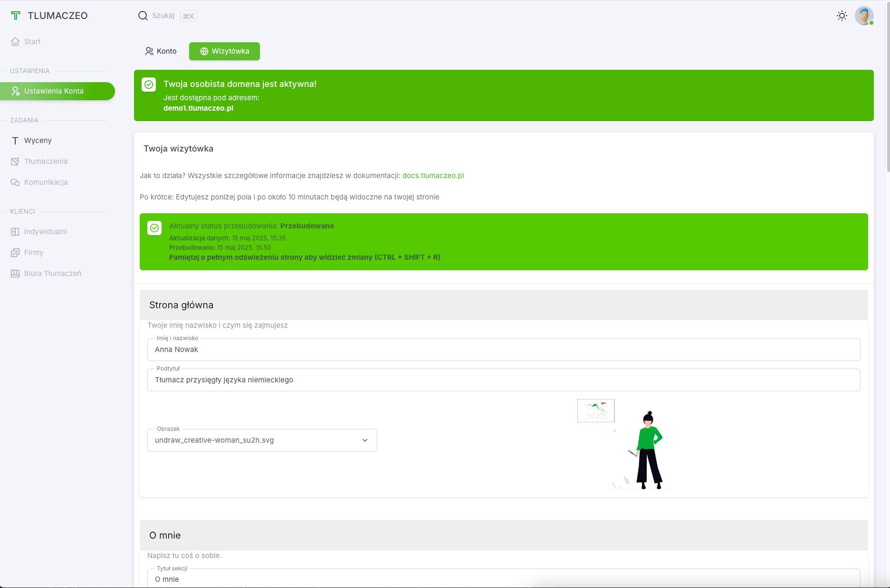Click 'Aktualizacja danych: 15 maj 2025, 15:35' text
The height and width of the screenshot is (588, 890).
[227, 238]
